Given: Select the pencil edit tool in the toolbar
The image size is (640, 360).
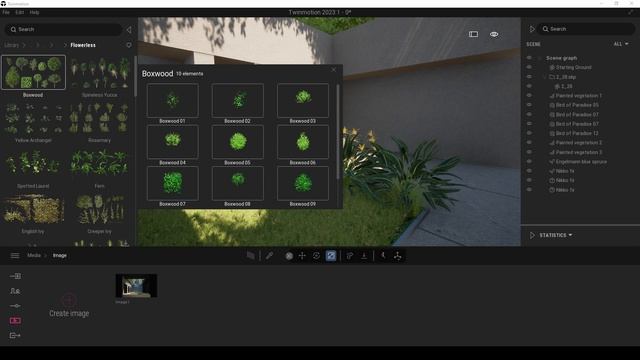Looking at the screenshot, I should [269, 256].
